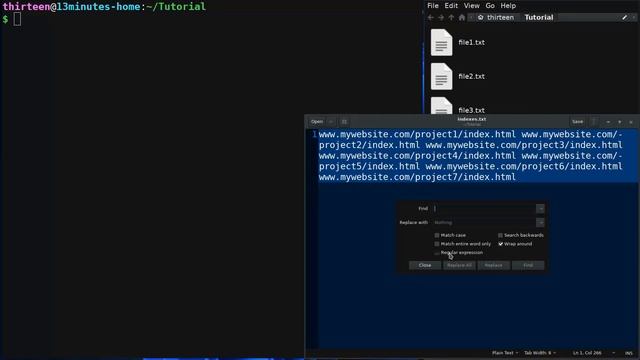Image resolution: width=640 pixels, height=360 pixels.
Task: Open Go menu in file manager
Action: pyautogui.click(x=490, y=6)
